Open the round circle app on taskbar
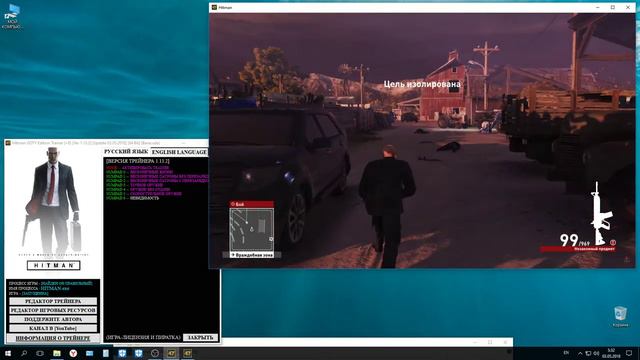This screenshot has width=640, height=360. click(x=155, y=353)
